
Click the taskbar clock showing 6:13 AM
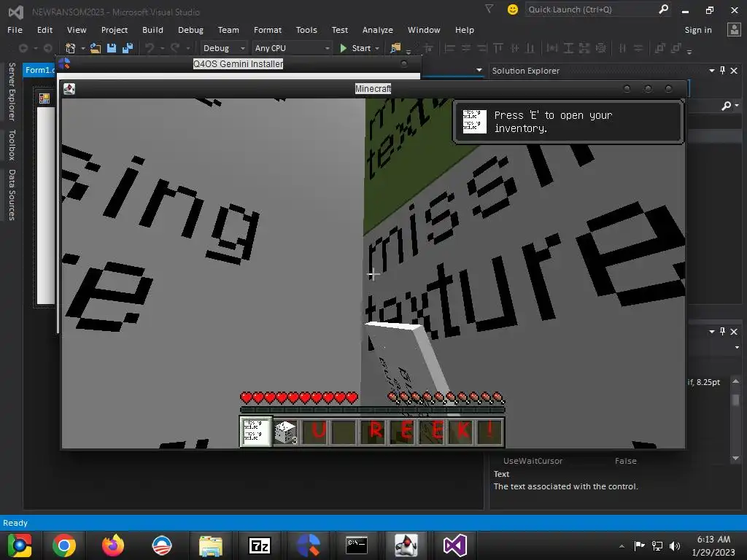coord(713,545)
